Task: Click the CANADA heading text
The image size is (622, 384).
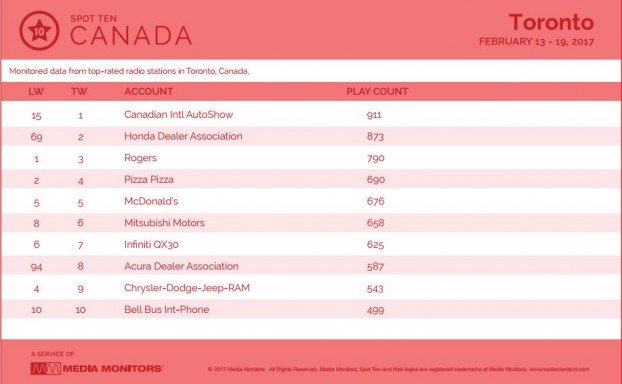Action: (x=131, y=35)
